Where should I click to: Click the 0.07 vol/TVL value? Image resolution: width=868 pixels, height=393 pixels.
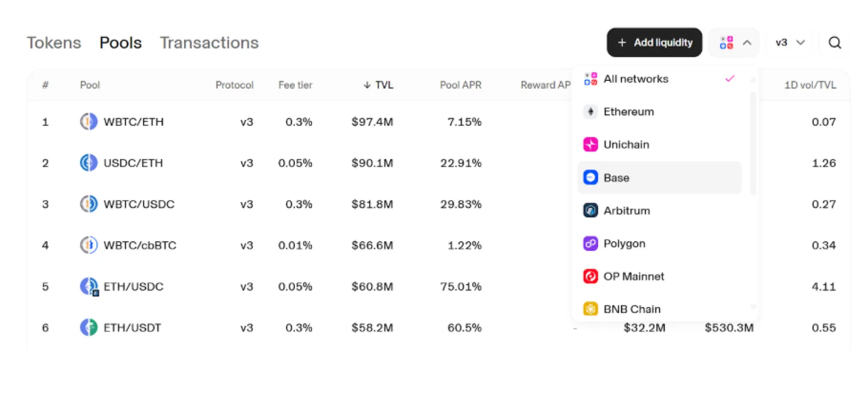[x=824, y=122]
